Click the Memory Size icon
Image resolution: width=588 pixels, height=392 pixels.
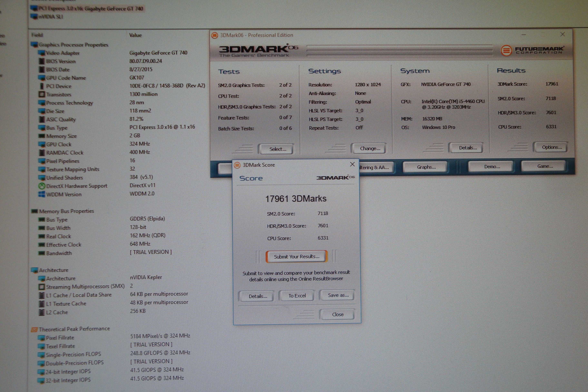click(x=41, y=136)
